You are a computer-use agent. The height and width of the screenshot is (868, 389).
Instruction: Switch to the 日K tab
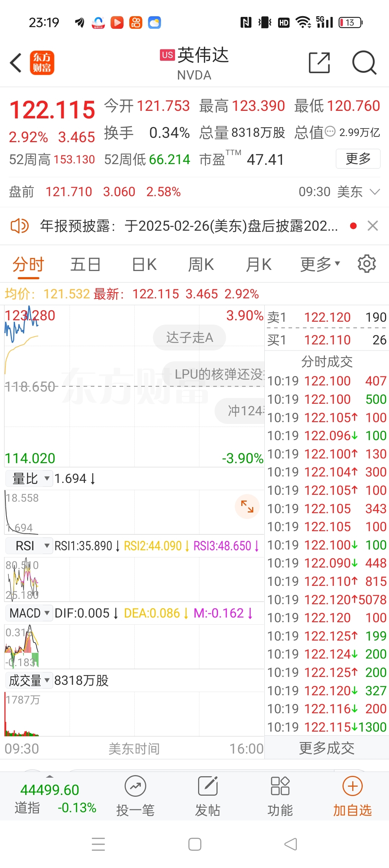click(x=144, y=264)
